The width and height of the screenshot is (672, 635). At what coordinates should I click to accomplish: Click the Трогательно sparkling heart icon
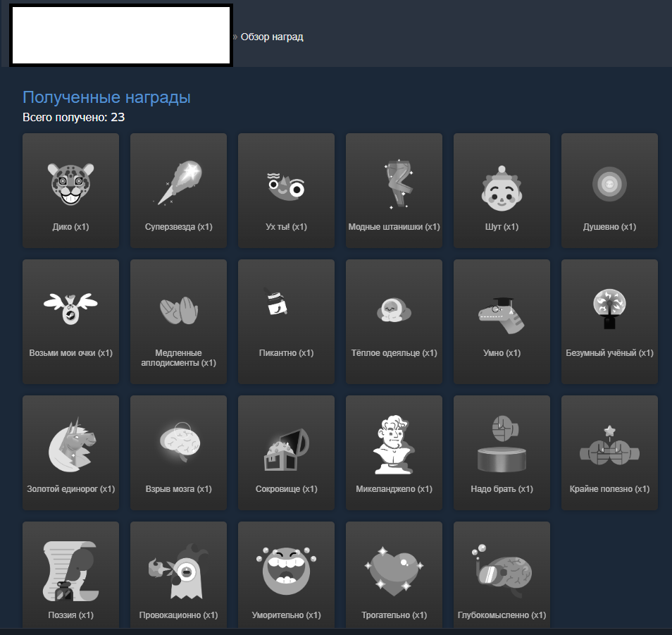tap(394, 569)
